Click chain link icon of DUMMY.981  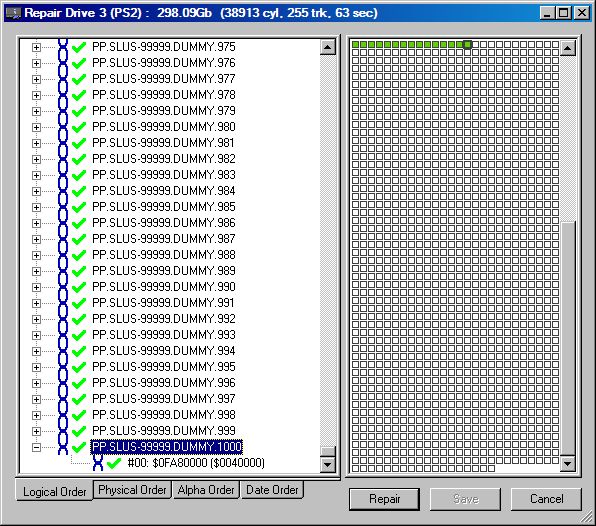(x=63, y=143)
